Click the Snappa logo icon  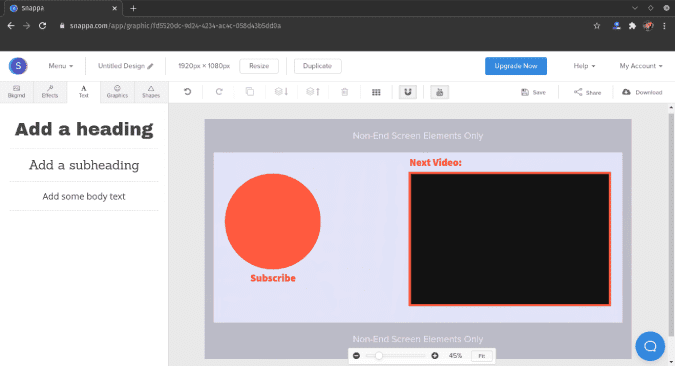click(18, 66)
